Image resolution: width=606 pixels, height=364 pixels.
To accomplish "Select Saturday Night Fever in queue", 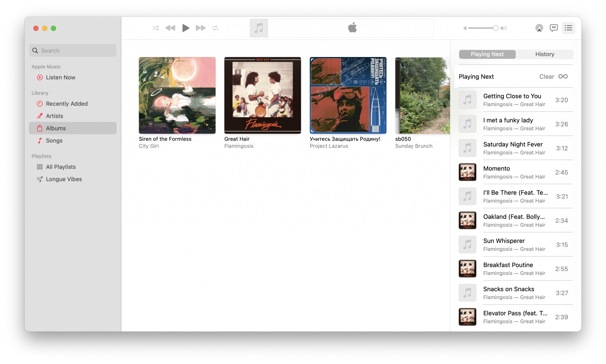I will pos(516,148).
